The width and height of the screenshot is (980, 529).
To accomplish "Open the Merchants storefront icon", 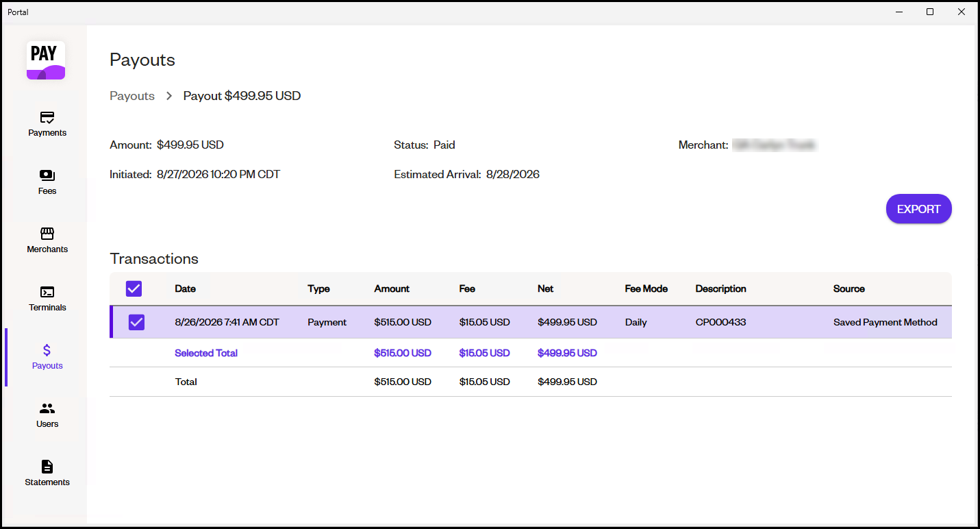I will pos(47,234).
